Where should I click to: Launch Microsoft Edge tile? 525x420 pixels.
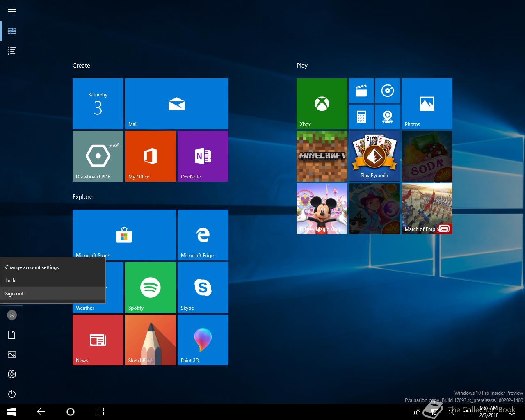(x=203, y=235)
